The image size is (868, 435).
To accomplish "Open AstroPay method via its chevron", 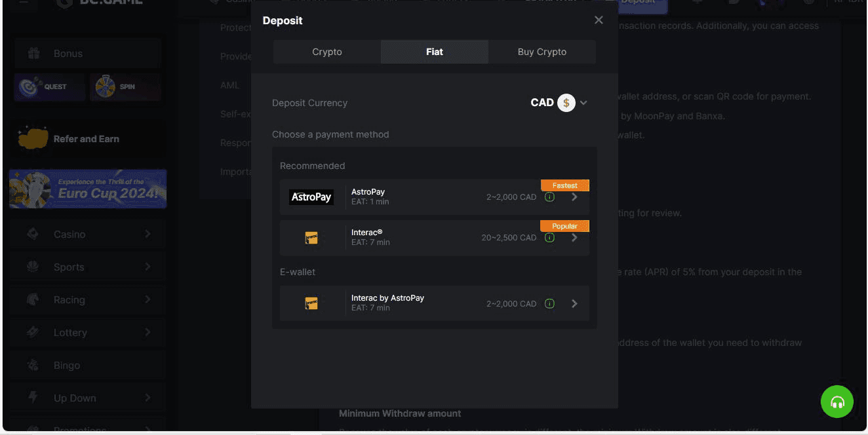I will tap(574, 197).
